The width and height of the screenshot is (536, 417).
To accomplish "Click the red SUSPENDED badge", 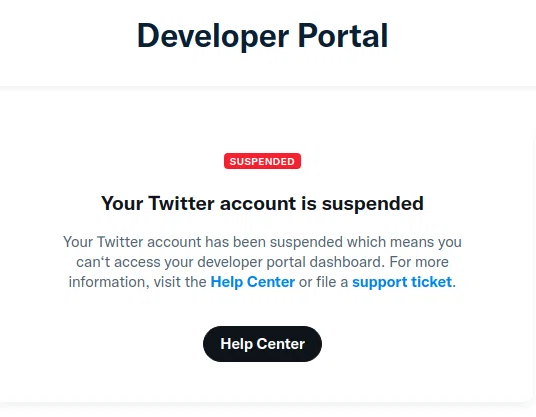I will [x=262, y=161].
